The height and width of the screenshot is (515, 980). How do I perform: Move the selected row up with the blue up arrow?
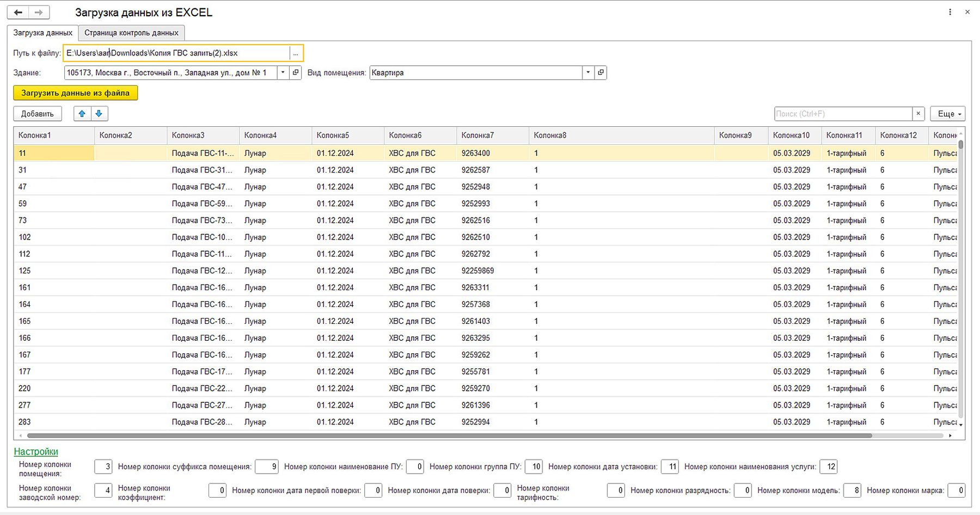(x=82, y=114)
